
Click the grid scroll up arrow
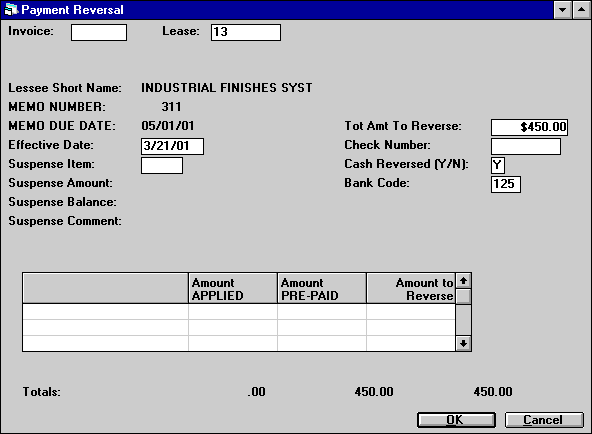coord(463,281)
